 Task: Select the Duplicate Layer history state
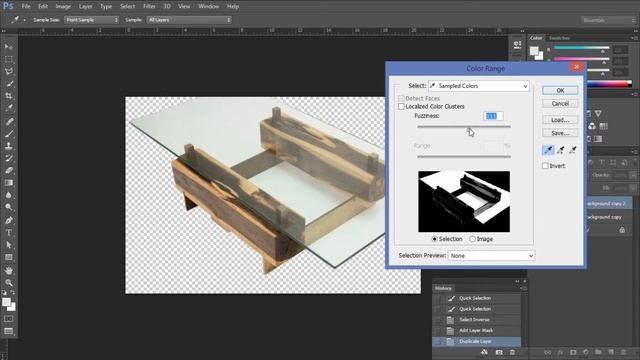point(477,341)
